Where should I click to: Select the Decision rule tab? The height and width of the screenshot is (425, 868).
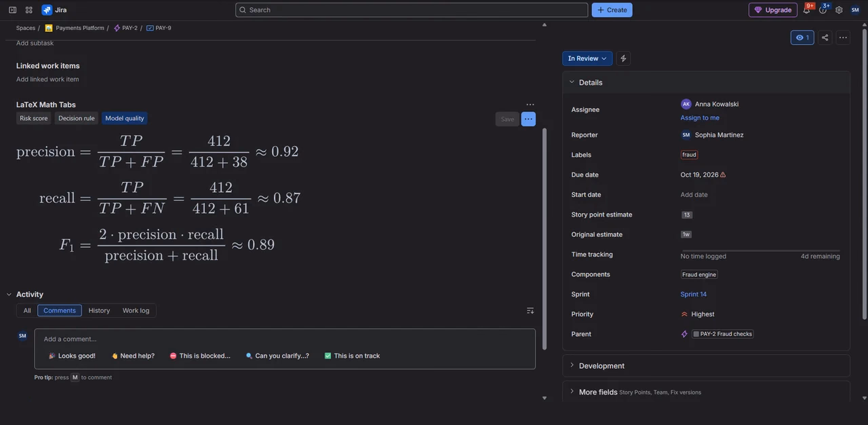coord(77,118)
